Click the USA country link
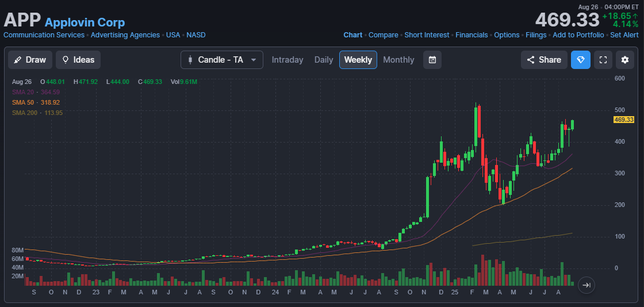The width and height of the screenshot is (644, 307). tap(173, 35)
